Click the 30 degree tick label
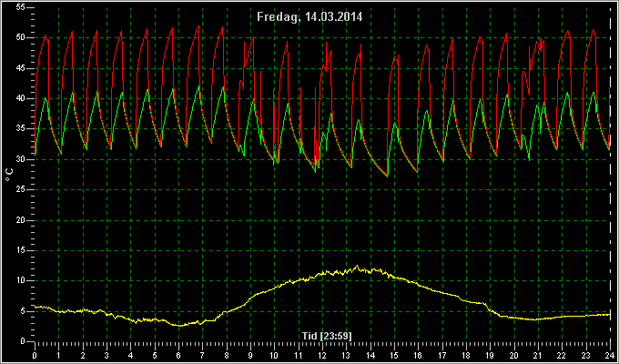This screenshot has width=619, height=364. [x=21, y=159]
